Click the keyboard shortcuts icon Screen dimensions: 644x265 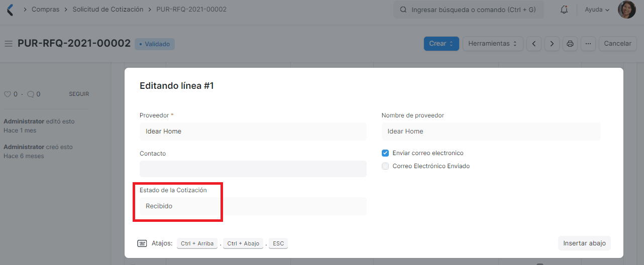[142, 243]
